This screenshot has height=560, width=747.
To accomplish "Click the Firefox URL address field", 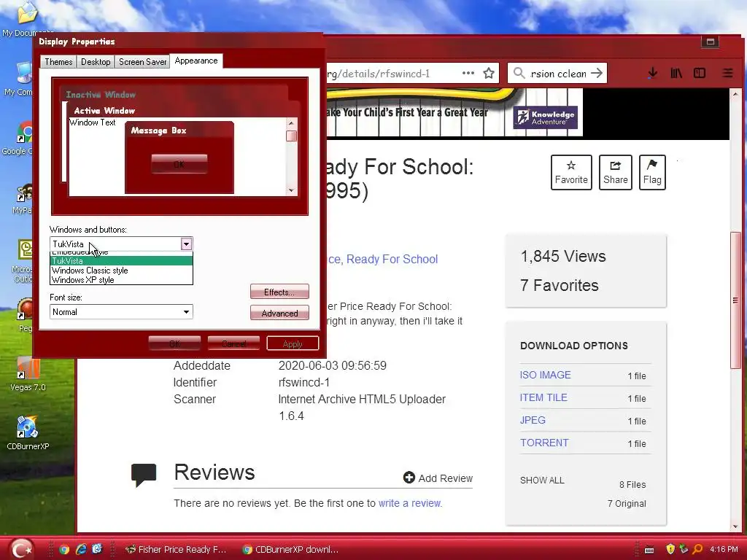I will coord(391,74).
